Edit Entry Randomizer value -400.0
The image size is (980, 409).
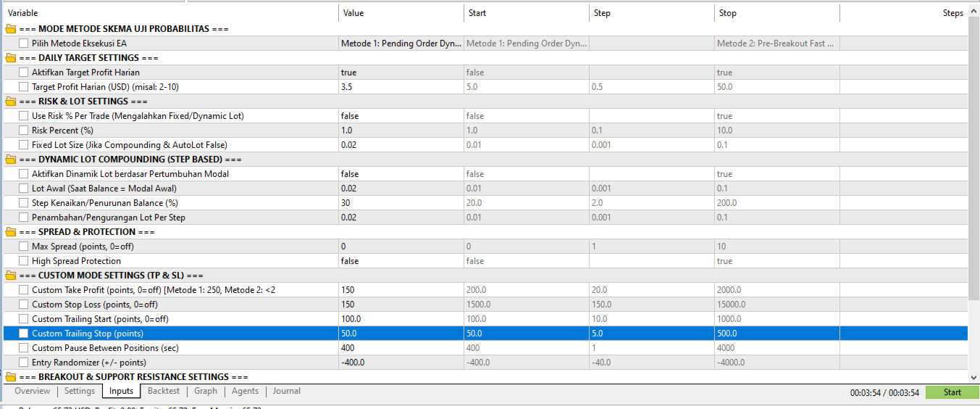tap(401, 363)
